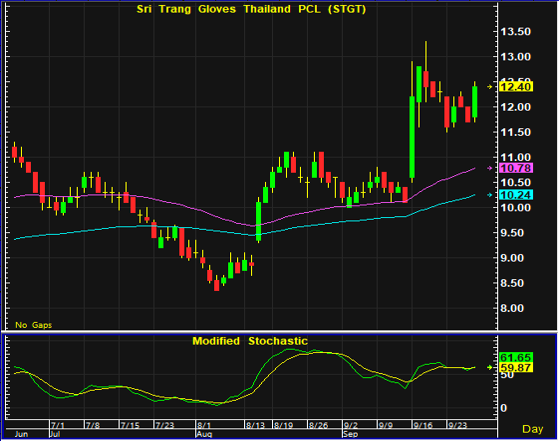Select the yellow 59.87 stochastic value tag
559x441 pixels.
(516, 368)
